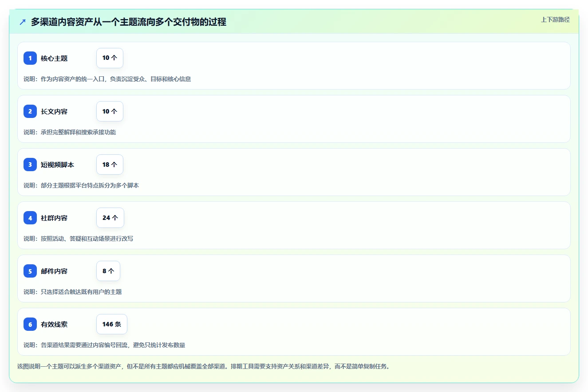Viewport: 588px width, 392px height.
Task: Click the footer note starting 该图说明一个主题
Action: click(x=203, y=366)
